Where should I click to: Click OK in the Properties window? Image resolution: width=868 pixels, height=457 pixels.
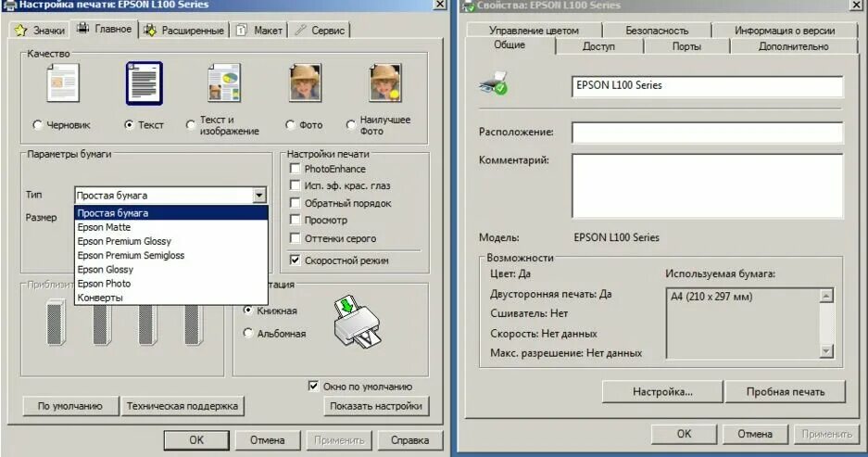click(685, 434)
